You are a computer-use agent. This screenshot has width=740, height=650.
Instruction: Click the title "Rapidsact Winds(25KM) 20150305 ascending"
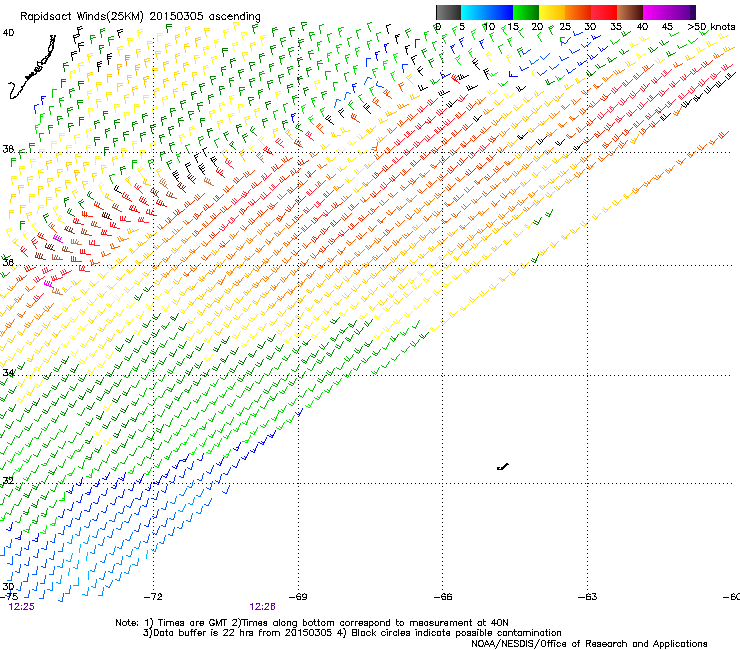(140, 17)
